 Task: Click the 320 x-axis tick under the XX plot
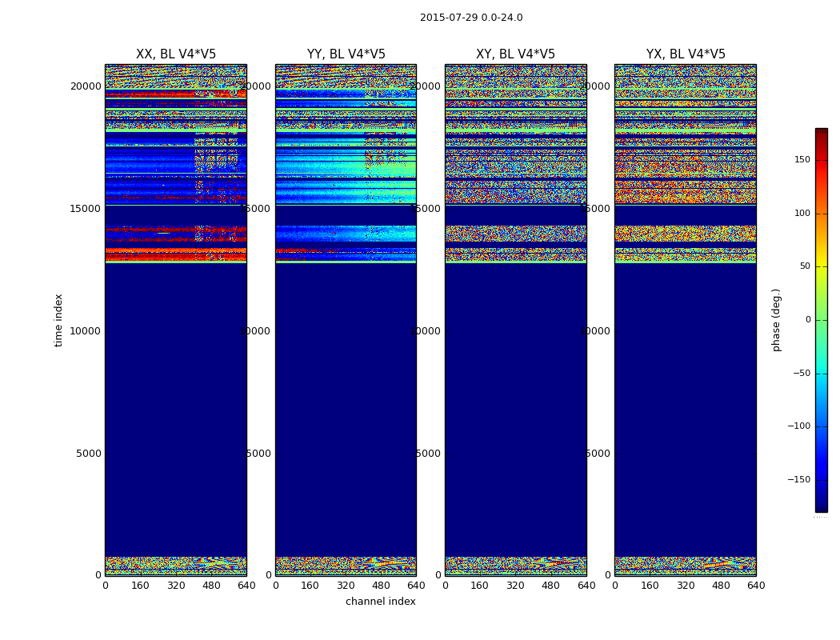point(176,586)
